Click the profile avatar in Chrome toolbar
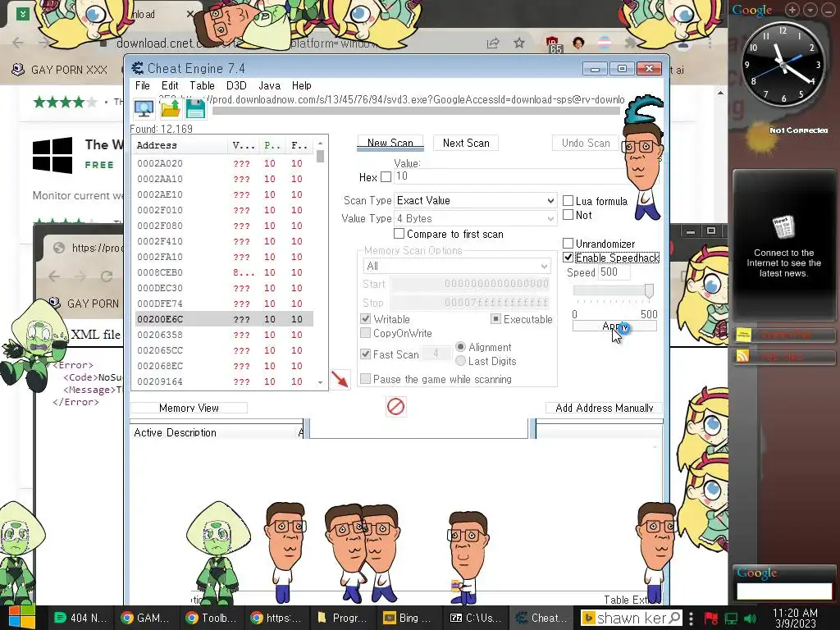Viewport: 840px width, 630px height. 578,43
